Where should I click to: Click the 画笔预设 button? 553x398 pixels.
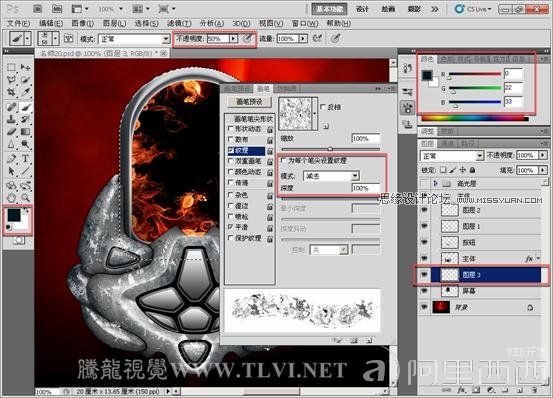(x=249, y=102)
